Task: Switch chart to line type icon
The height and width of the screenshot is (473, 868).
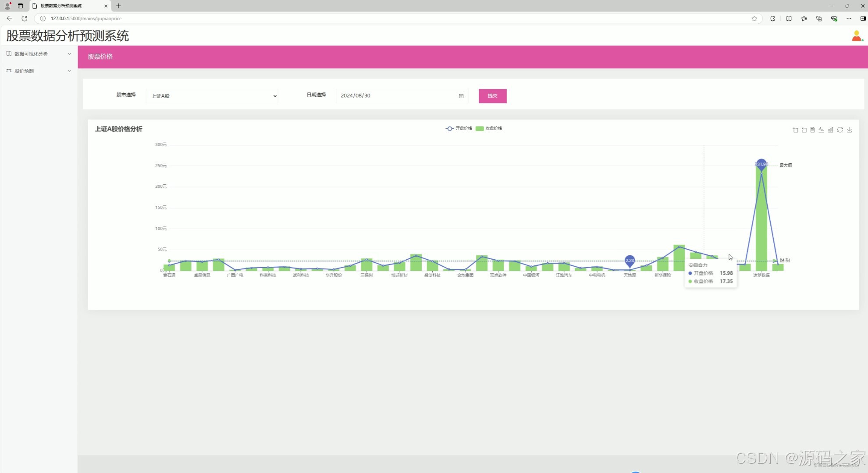Action: [x=821, y=130]
